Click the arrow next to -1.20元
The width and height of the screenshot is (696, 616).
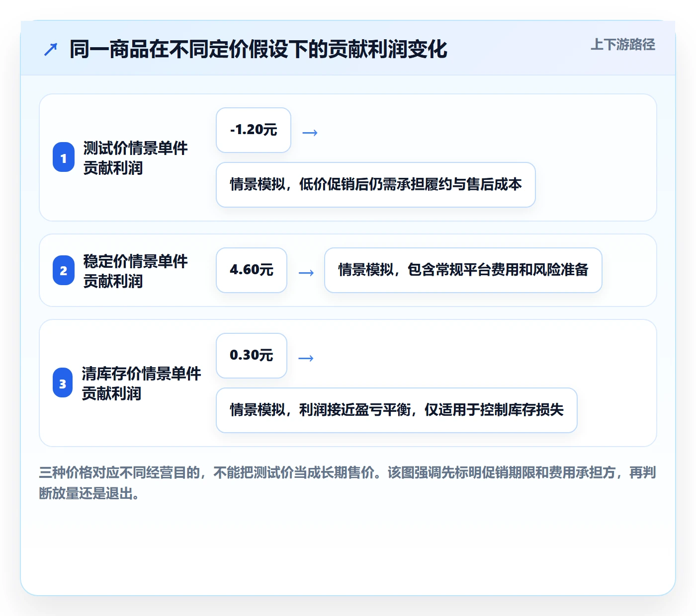click(310, 133)
